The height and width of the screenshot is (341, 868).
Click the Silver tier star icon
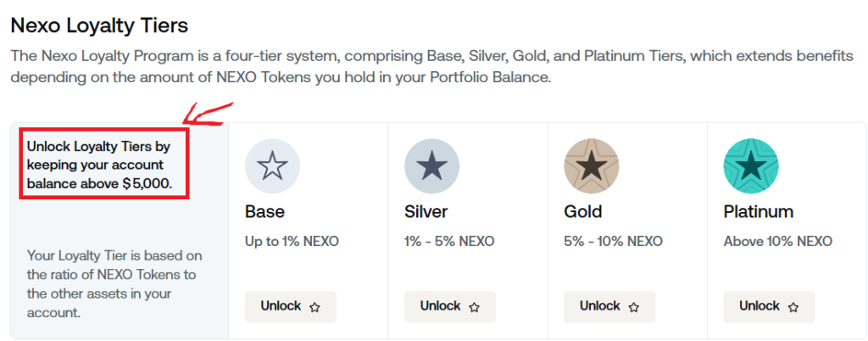tap(431, 166)
